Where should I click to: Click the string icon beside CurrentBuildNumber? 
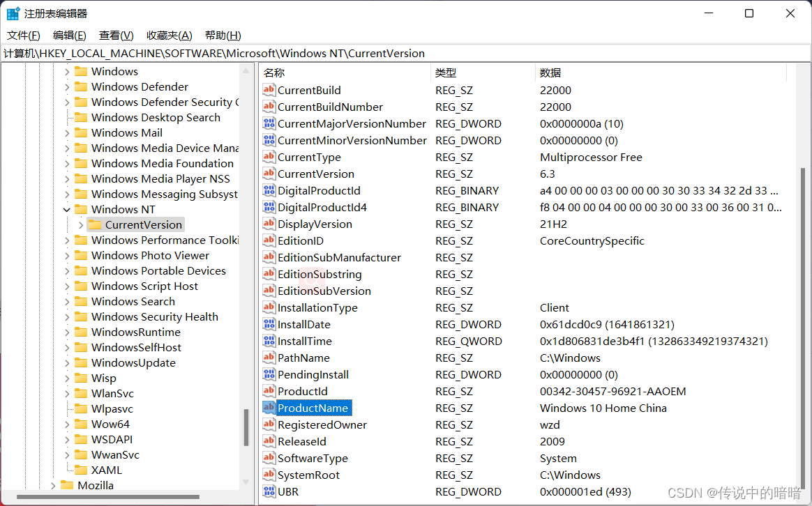(x=269, y=107)
